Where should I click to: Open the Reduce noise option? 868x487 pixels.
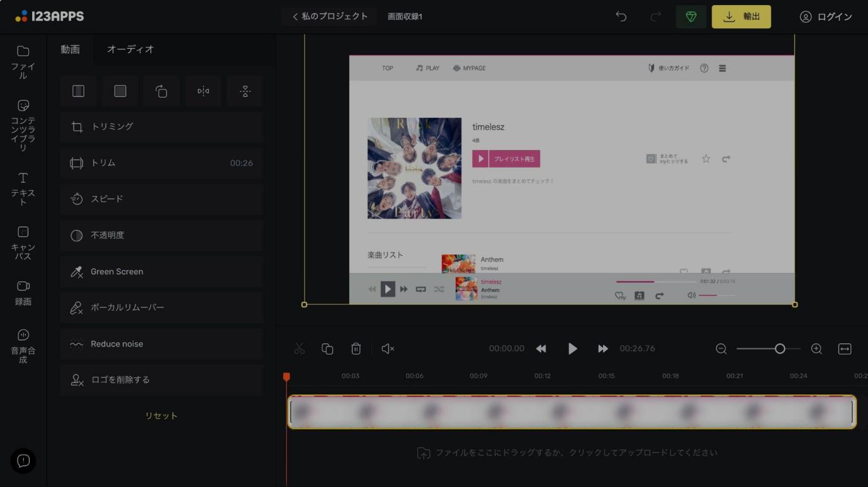162,344
